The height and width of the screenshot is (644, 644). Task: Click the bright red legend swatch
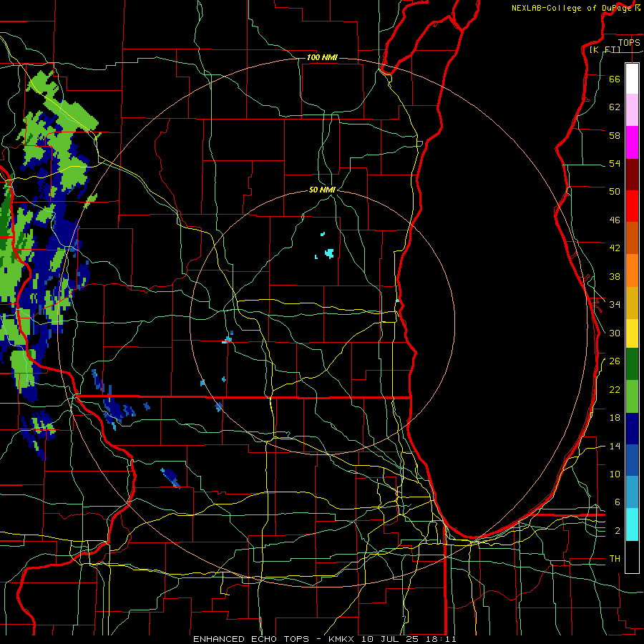pos(632,206)
